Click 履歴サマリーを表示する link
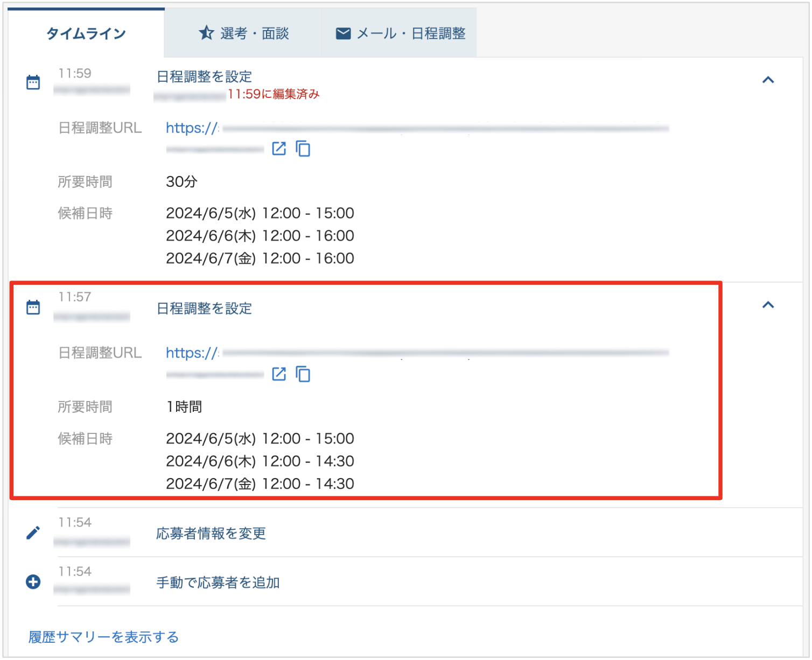This screenshot has height=660, width=812. [x=103, y=637]
